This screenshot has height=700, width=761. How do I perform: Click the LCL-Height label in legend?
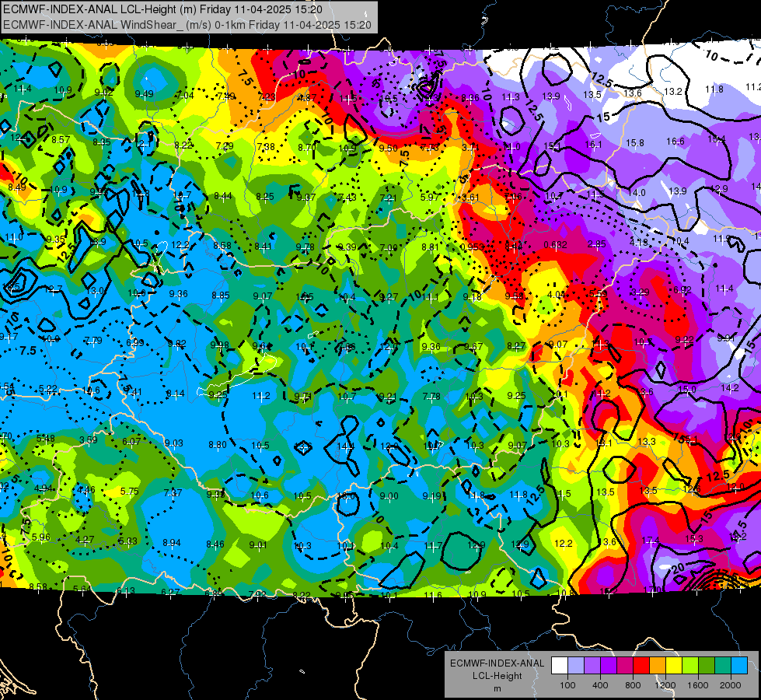coord(497,676)
